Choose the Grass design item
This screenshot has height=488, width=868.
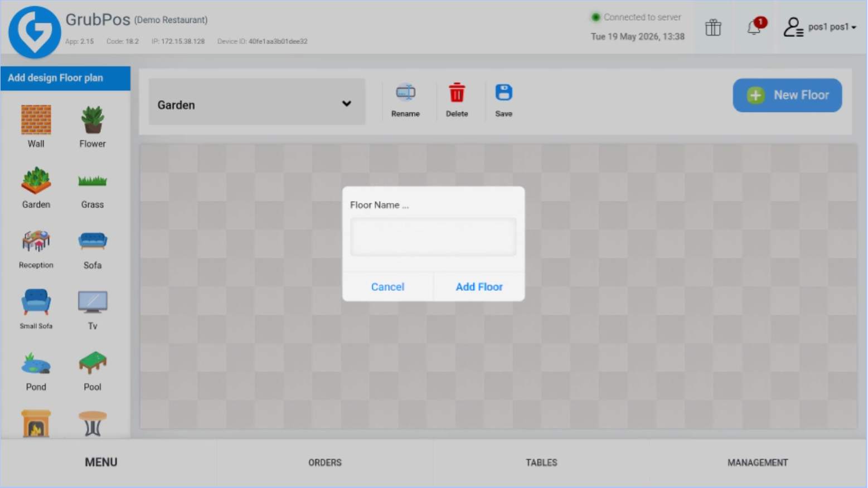click(x=93, y=188)
